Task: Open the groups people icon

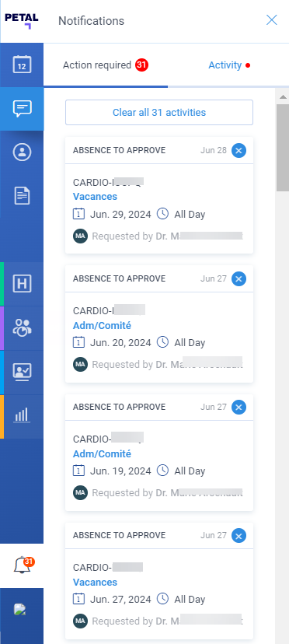Action: [x=22, y=327]
